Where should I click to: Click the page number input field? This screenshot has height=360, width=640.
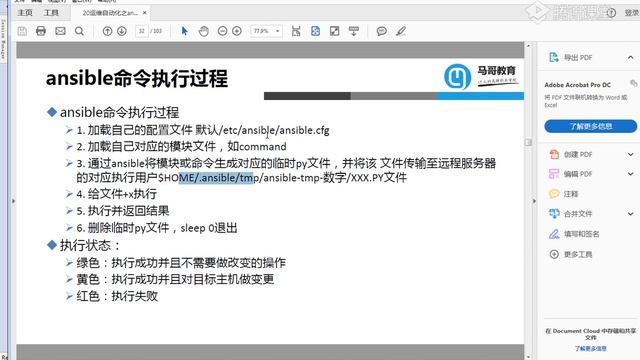coord(141,31)
